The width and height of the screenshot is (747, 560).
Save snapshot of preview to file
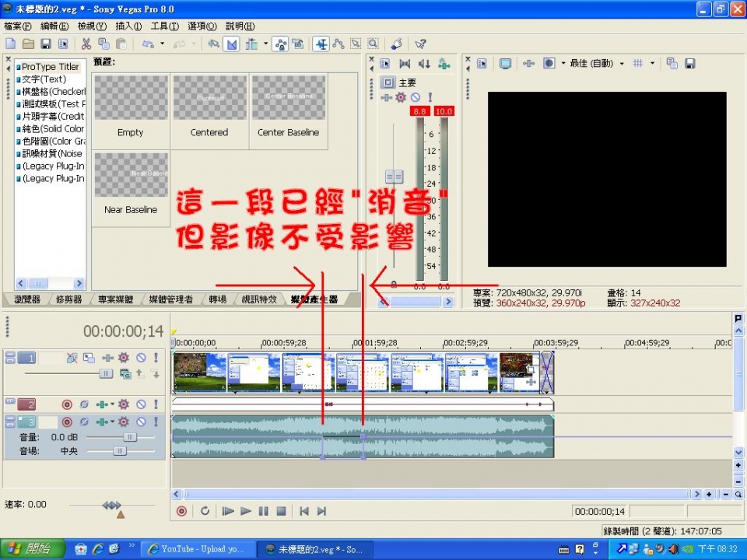(x=689, y=64)
